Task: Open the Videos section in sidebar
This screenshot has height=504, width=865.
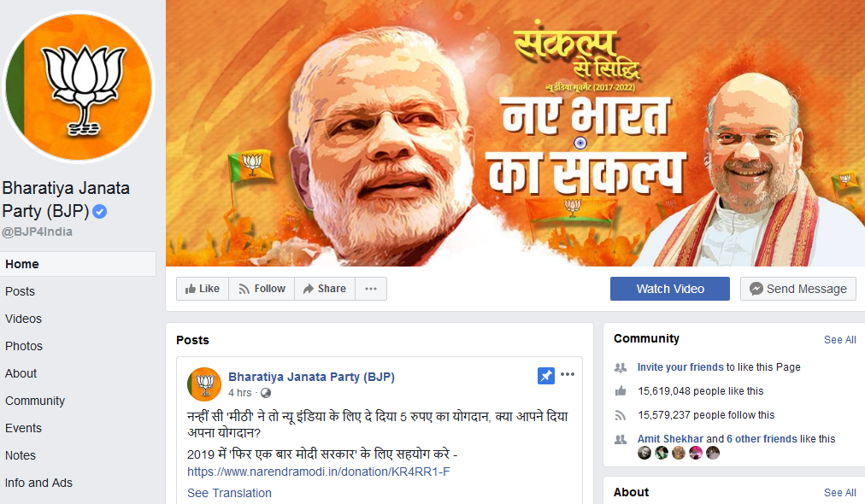Action: coord(23,319)
